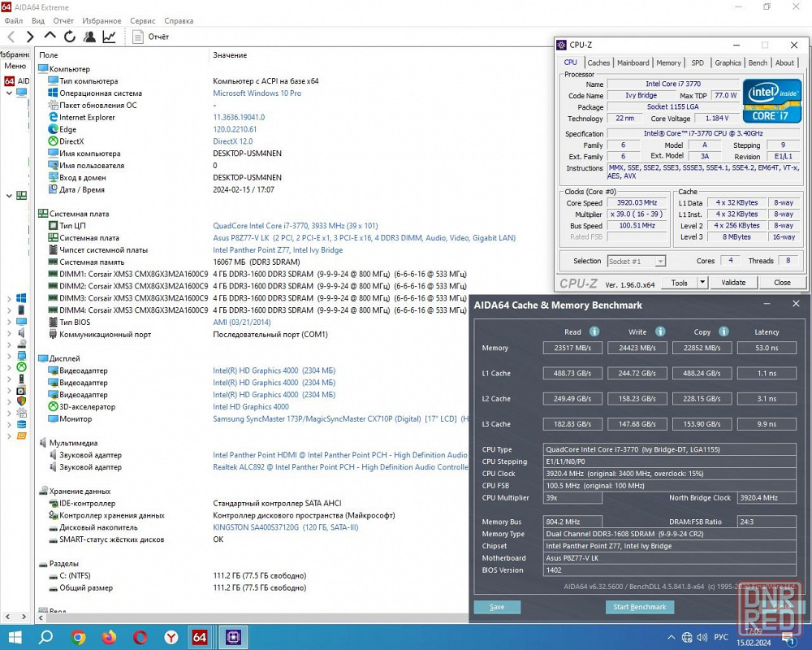Open the Вид menu

pos(38,21)
